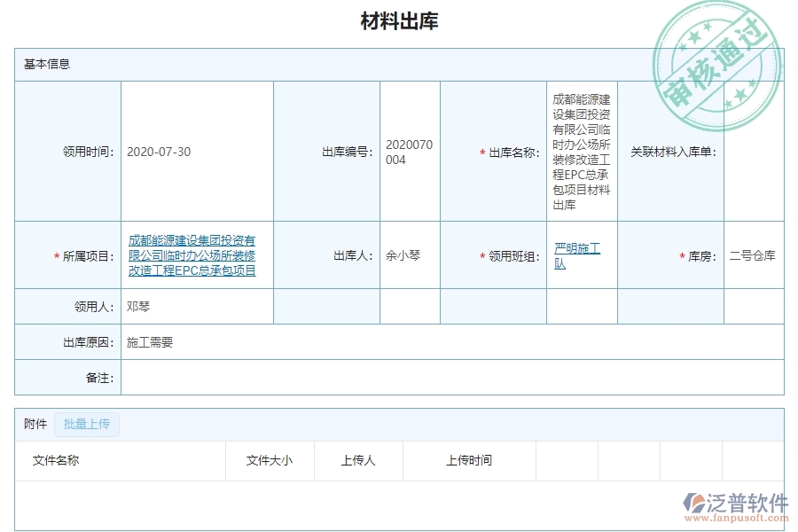Open the 严明施工队 班组 link

576,255
